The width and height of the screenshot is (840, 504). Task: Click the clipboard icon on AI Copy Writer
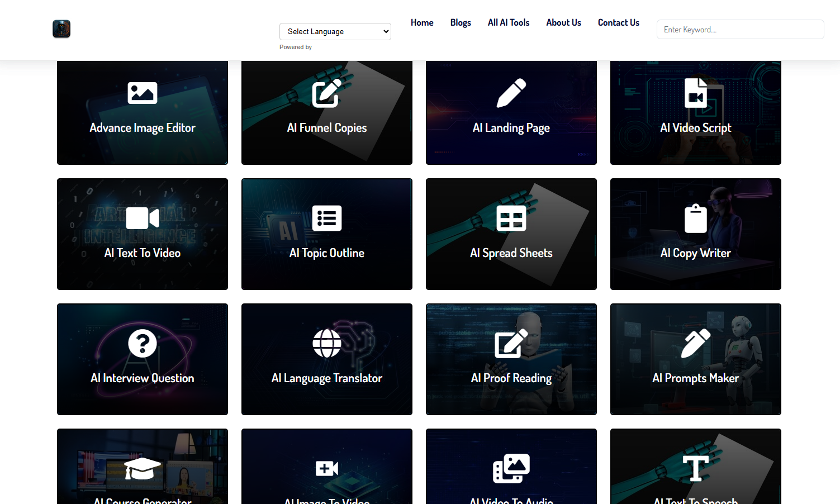(x=695, y=218)
